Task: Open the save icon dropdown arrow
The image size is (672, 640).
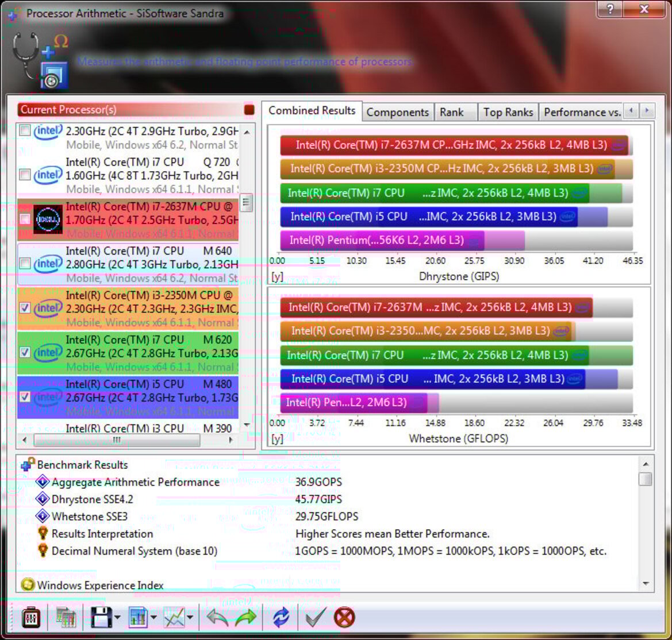Action: (117, 618)
